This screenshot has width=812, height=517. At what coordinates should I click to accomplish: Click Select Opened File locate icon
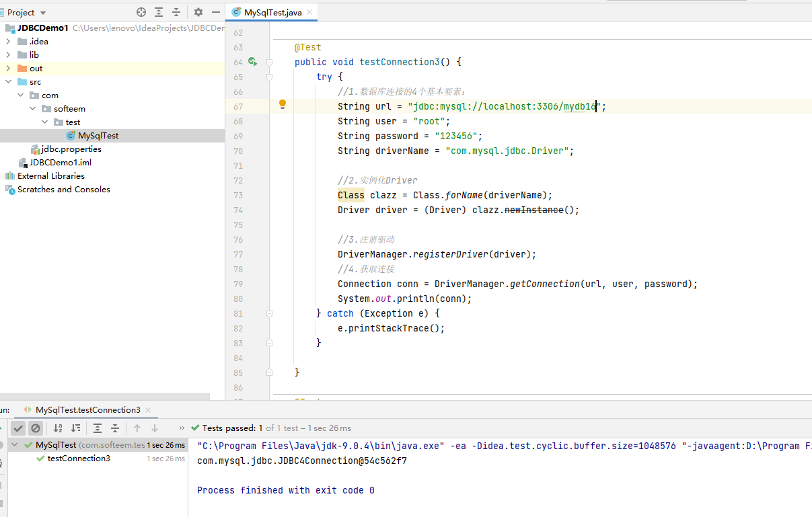[141, 12]
